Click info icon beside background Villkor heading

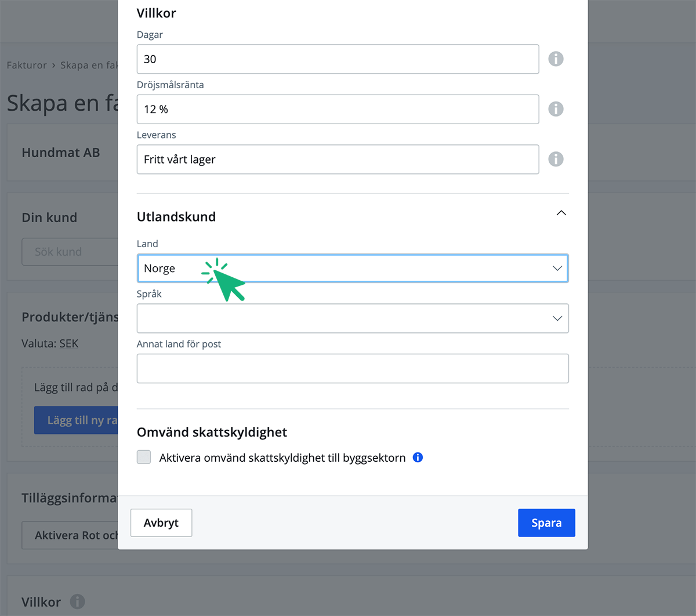pyautogui.click(x=77, y=601)
